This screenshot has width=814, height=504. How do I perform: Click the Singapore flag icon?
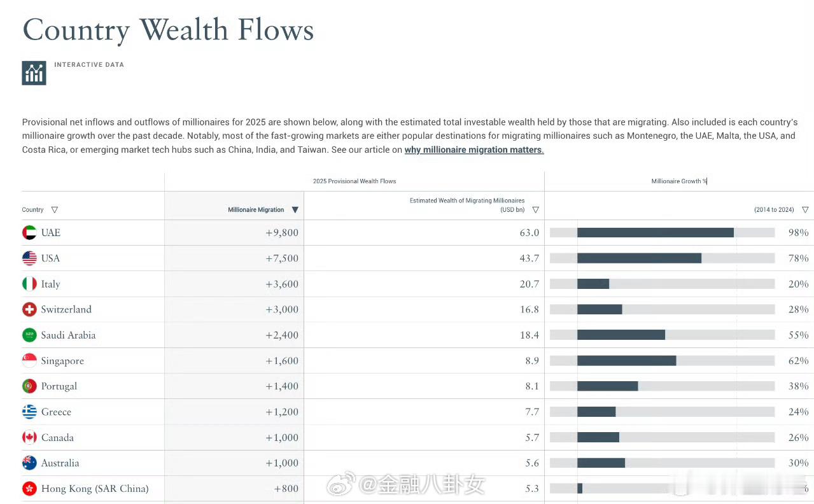[29, 361]
